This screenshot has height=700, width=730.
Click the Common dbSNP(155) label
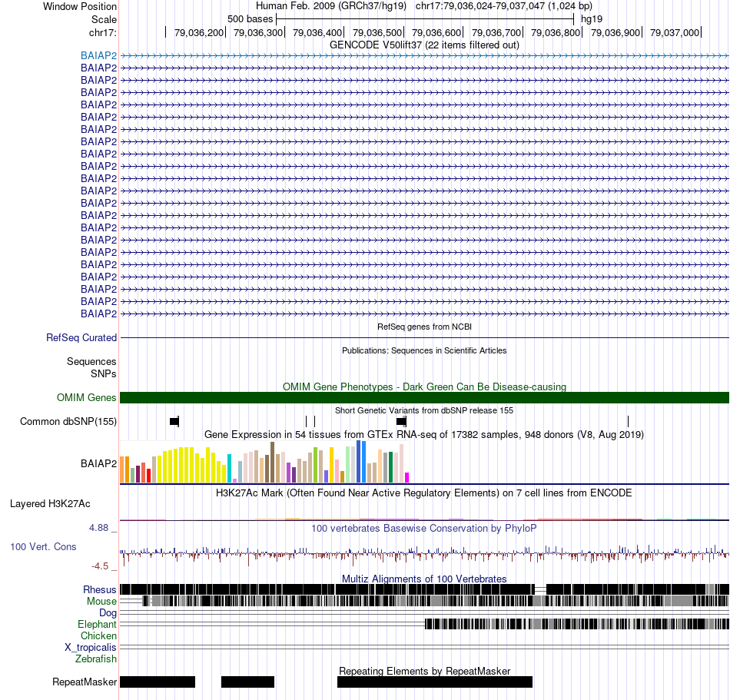[68, 421]
